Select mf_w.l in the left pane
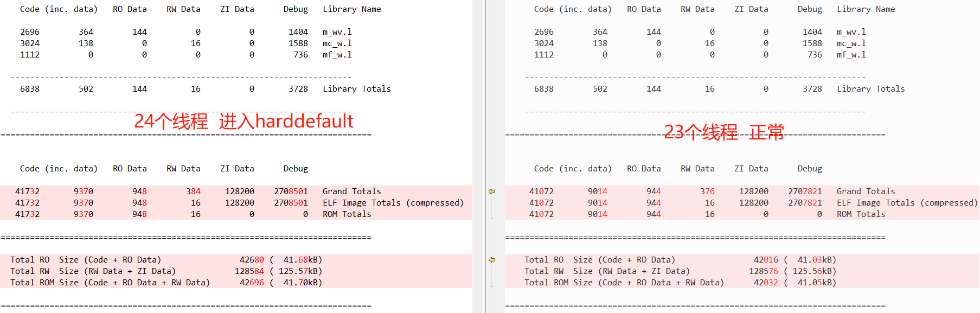Viewport: 980px width, 313px height. pos(337,55)
